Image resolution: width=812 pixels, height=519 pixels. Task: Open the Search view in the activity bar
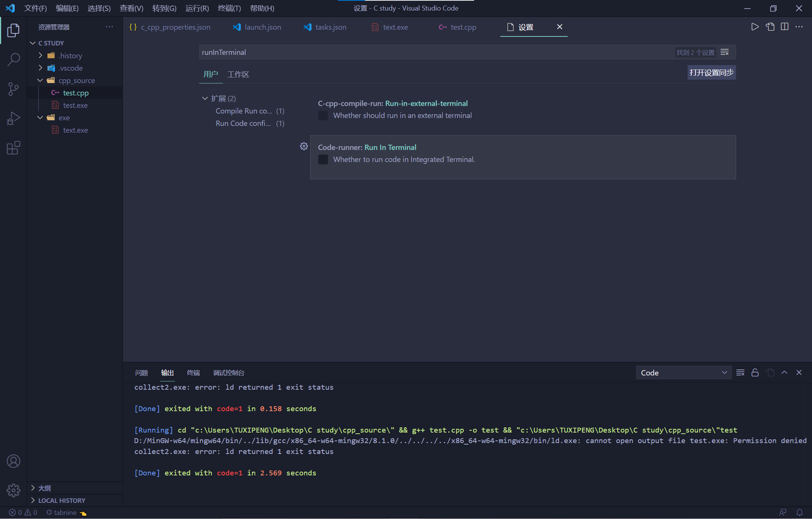click(14, 59)
